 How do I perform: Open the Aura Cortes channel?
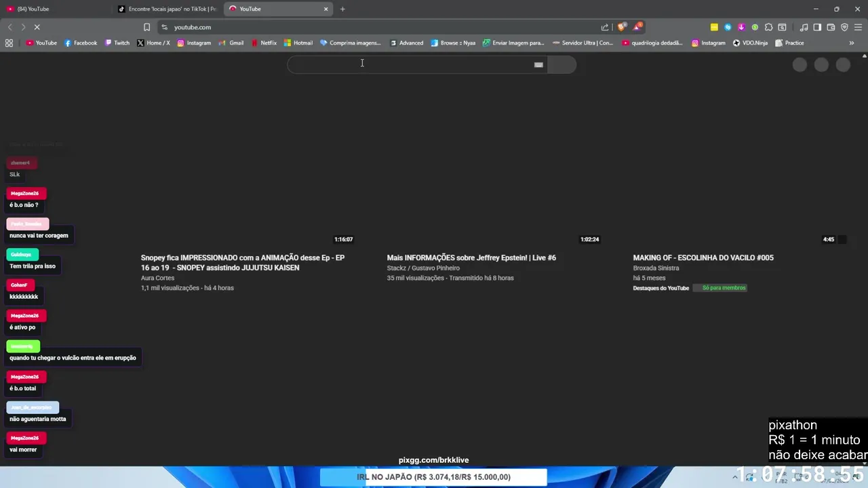point(157,278)
